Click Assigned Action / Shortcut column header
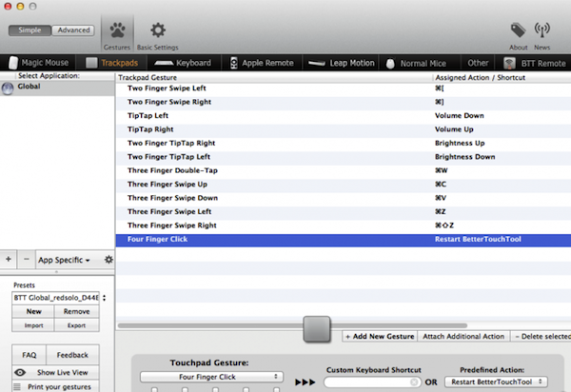 (502, 77)
